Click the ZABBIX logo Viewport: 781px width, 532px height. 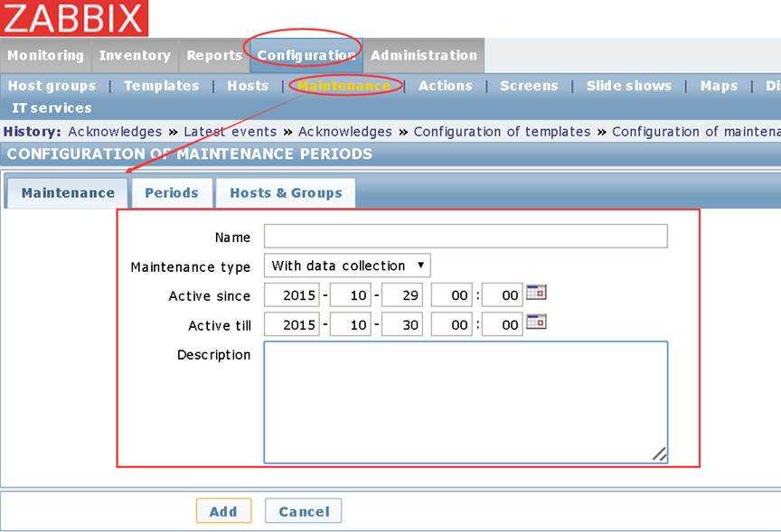(74, 18)
